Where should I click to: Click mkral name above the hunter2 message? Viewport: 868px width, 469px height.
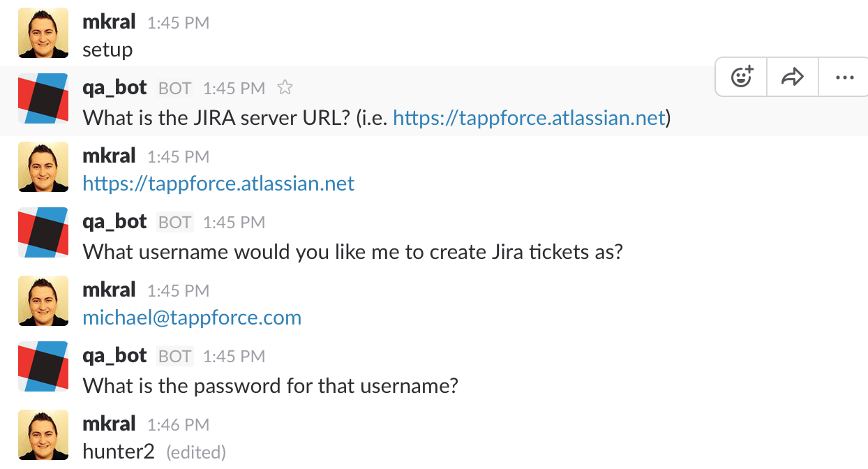click(109, 424)
